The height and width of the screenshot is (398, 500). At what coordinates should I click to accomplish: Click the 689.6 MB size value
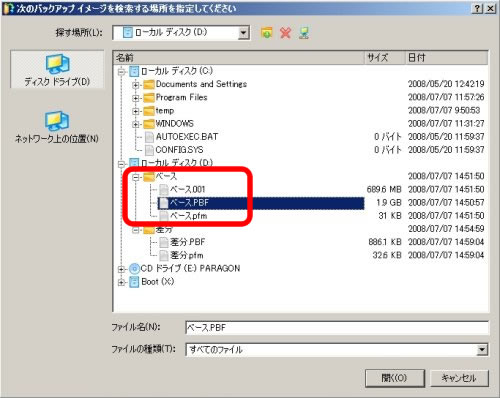pyautogui.click(x=384, y=190)
